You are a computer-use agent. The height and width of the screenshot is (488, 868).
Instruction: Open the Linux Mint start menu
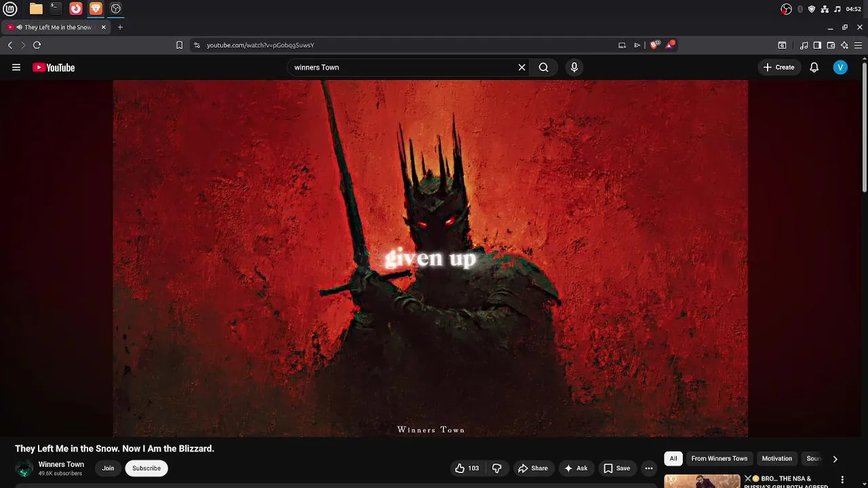[x=10, y=9]
